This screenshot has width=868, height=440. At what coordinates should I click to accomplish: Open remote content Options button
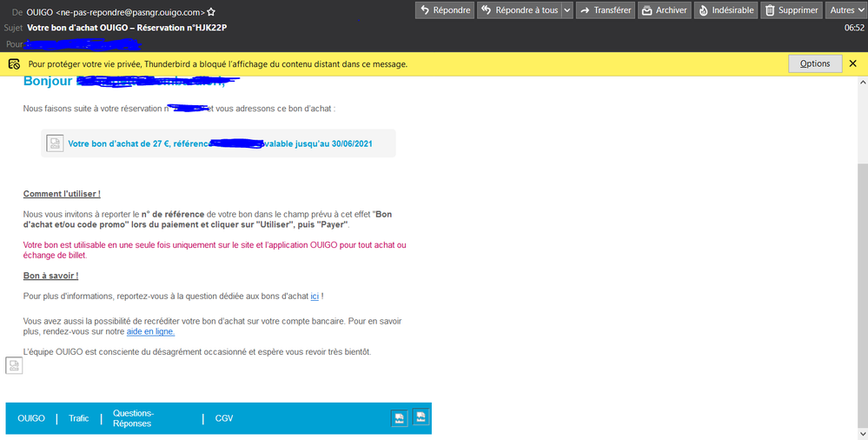tap(815, 63)
